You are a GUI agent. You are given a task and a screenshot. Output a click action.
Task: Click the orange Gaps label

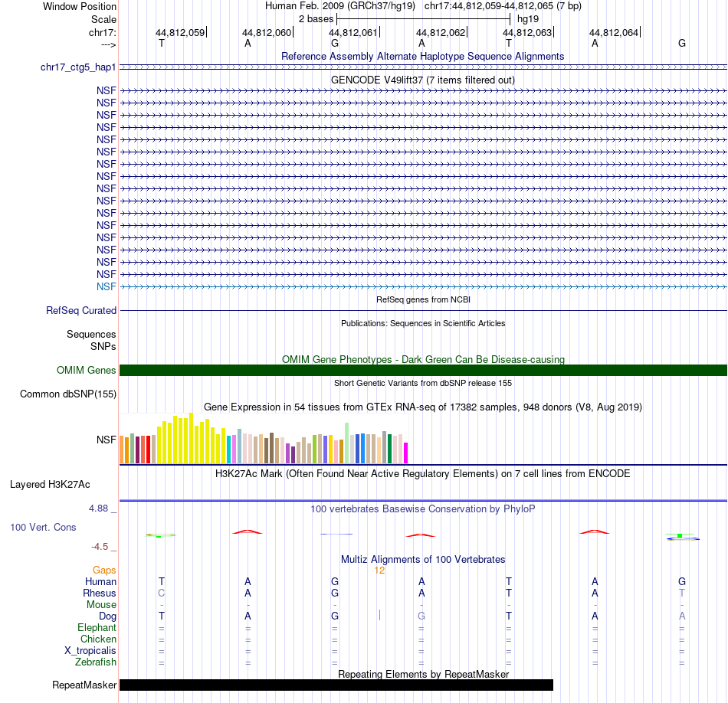104,571
